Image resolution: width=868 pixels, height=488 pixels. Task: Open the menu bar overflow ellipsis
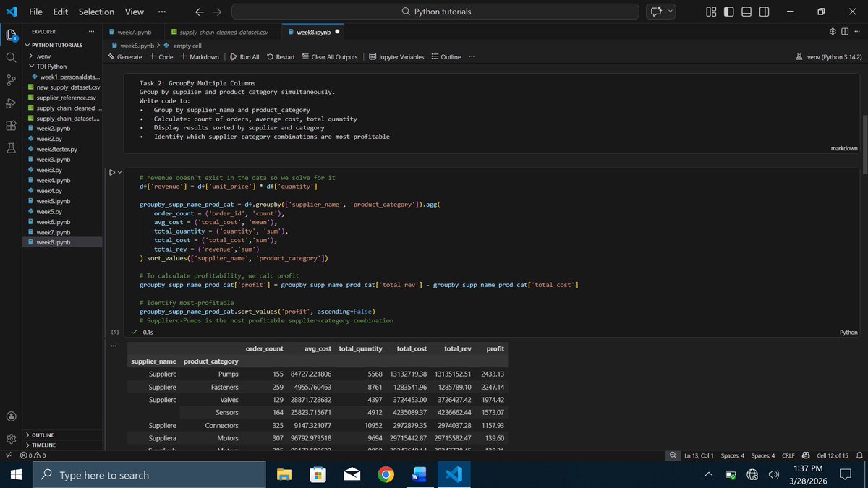[x=161, y=12]
